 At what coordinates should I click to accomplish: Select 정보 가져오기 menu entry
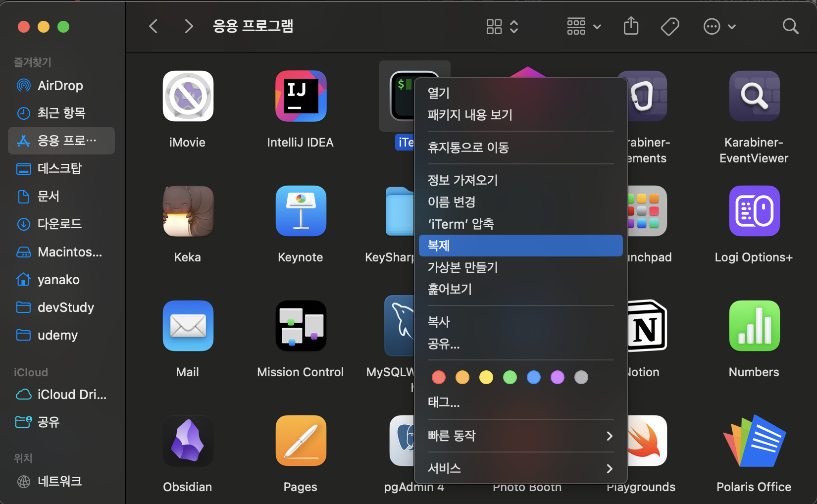tap(520, 180)
